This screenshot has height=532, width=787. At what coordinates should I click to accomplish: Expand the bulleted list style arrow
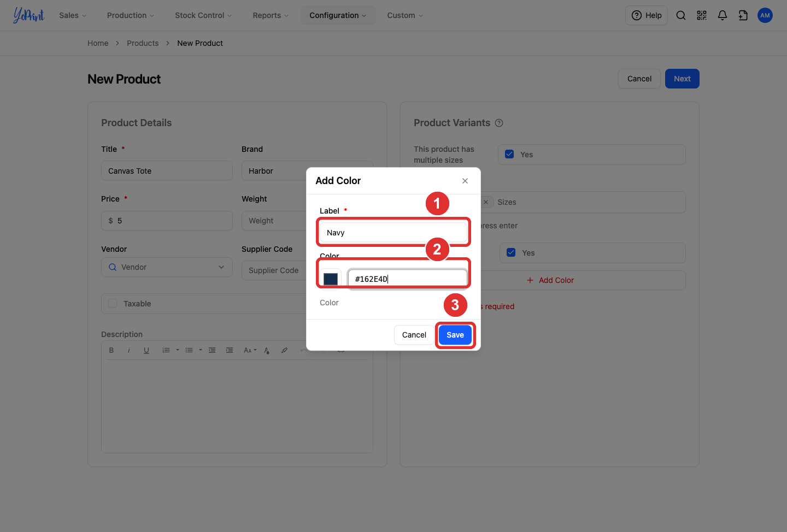tap(201, 350)
